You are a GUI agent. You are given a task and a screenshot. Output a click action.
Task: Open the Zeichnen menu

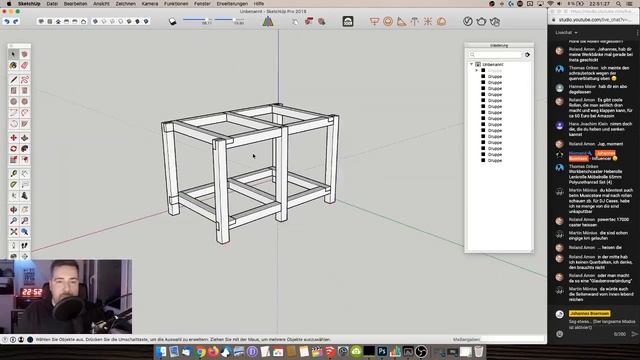pos(125,4)
